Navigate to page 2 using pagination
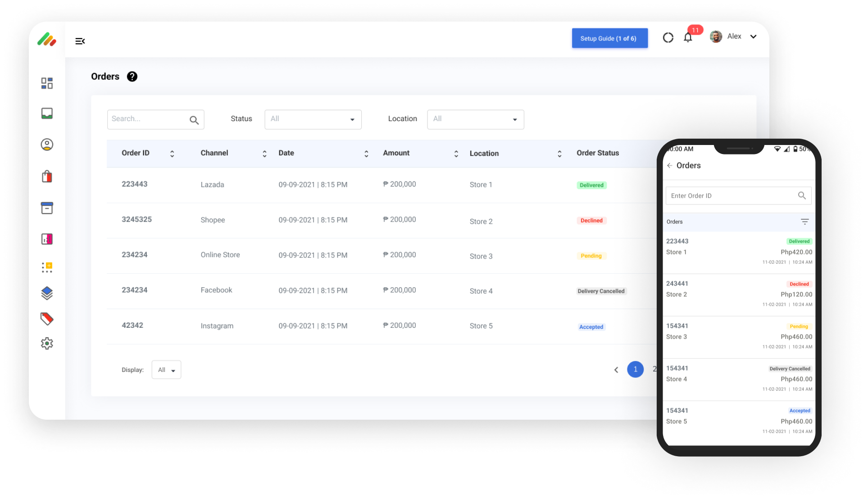Viewport: 868px width, 503px height. coord(655,369)
